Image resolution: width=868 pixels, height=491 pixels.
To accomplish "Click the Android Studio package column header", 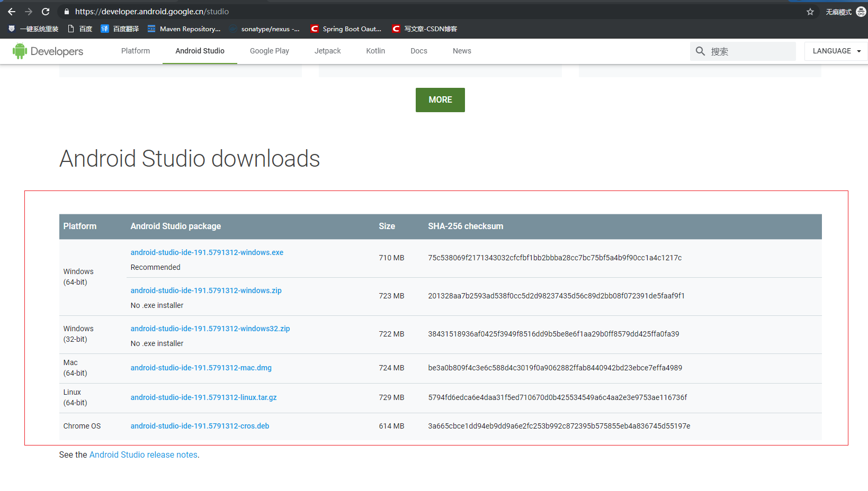I will click(x=176, y=226).
